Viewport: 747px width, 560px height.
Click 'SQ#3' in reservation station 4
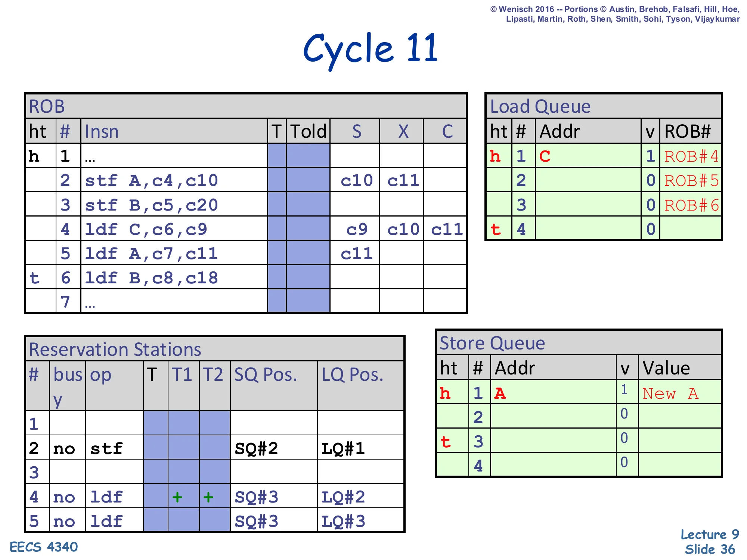pyautogui.click(x=256, y=497)
